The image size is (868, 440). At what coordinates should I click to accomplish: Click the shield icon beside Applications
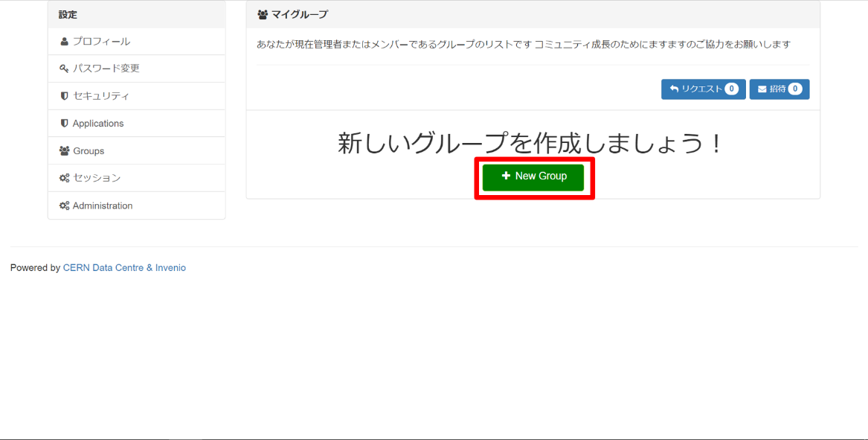65,124
